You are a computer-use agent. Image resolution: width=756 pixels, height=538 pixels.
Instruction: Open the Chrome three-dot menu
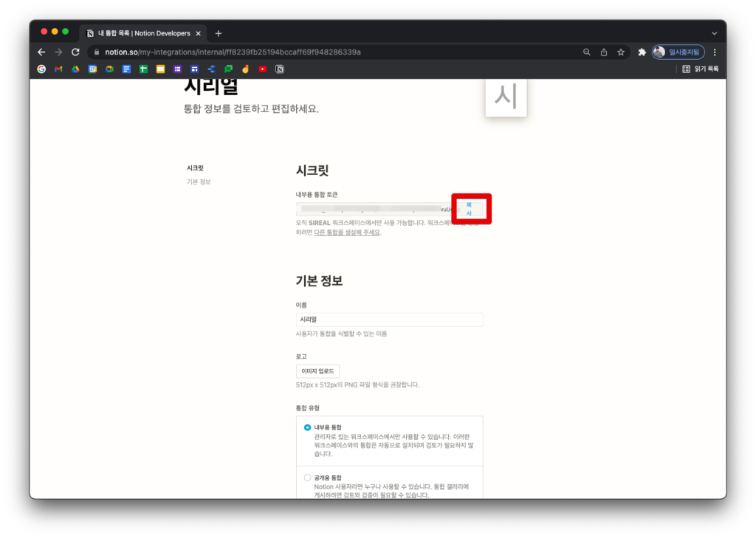click(715, 52)
